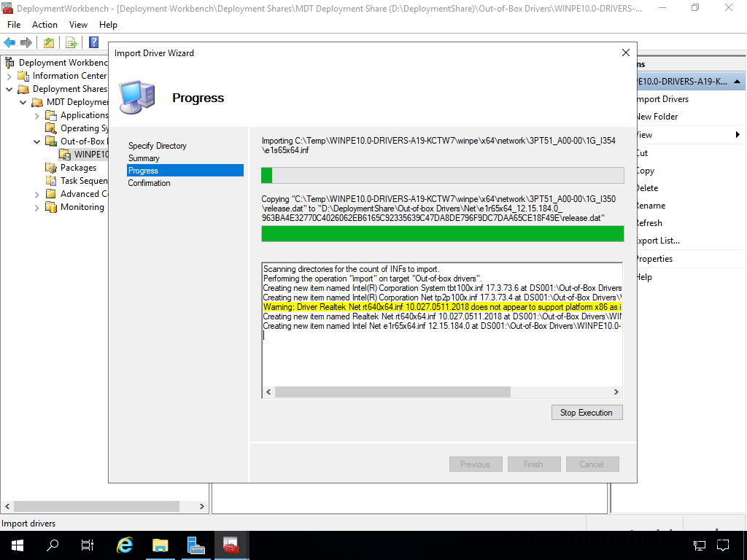The width and height of the screenshot is (747, 560).
Task: Click the Previous button
Action: [x=476, y=464]
